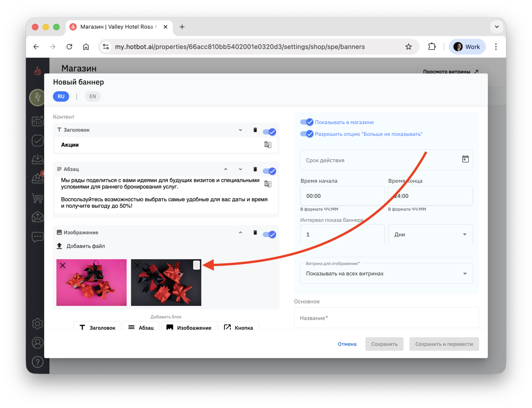
Task: Move the Абзац block up with chevron
Action: [226, 169]
